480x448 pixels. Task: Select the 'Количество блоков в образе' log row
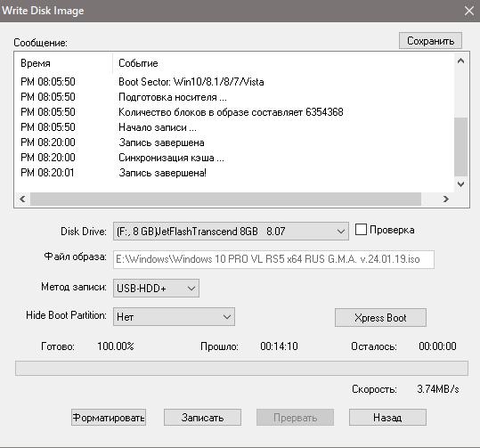(235, 112)
